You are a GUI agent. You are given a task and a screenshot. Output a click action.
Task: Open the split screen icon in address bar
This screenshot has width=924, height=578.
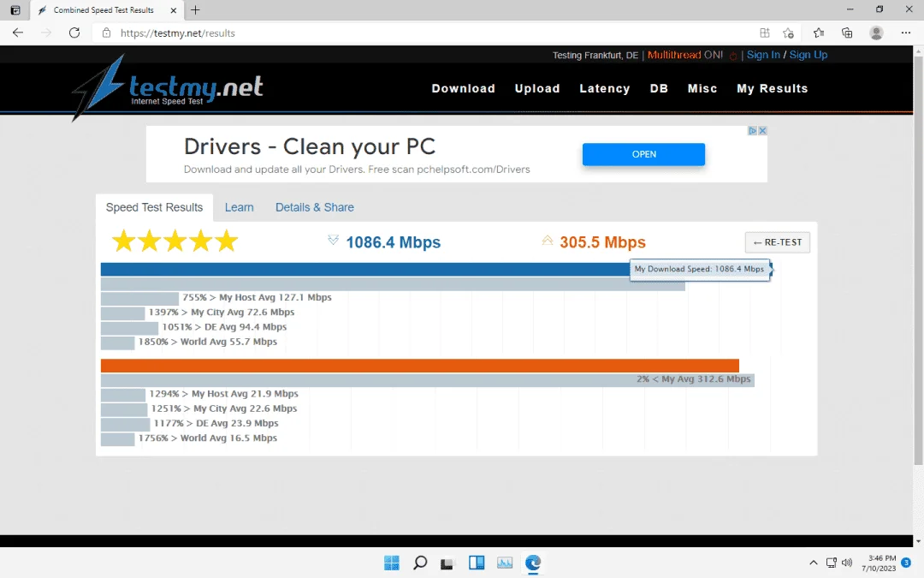coord(764,33)
